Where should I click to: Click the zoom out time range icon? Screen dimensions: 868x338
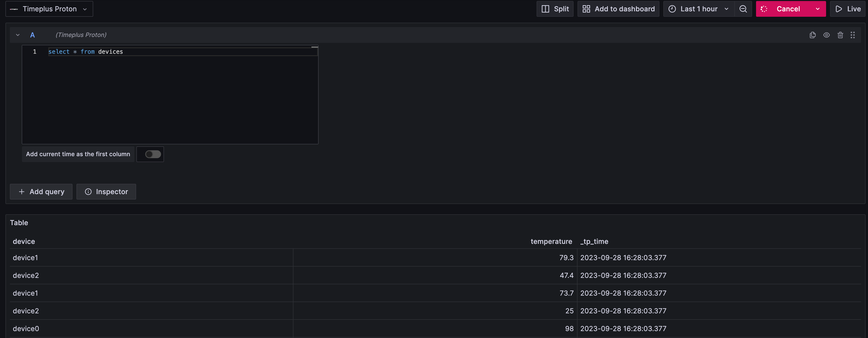pos(743,9)
